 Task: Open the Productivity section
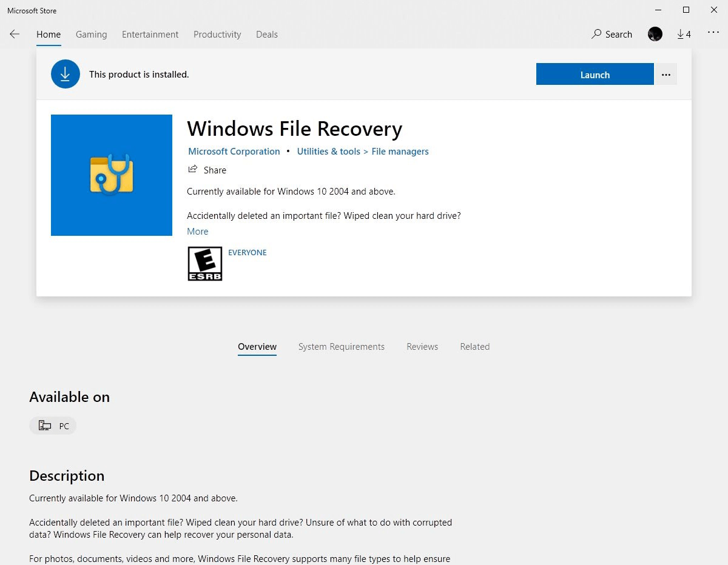217,35
